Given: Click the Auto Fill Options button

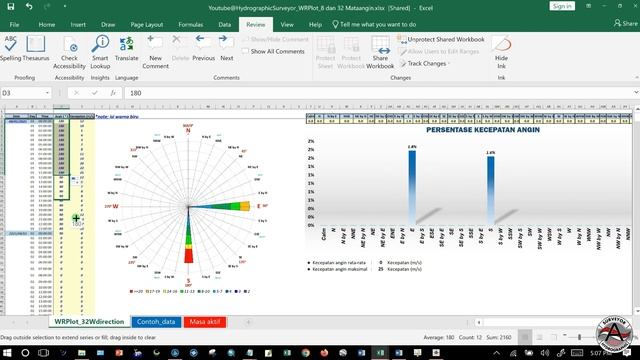Looking at the screenshot, I should (x=75, y=180).
